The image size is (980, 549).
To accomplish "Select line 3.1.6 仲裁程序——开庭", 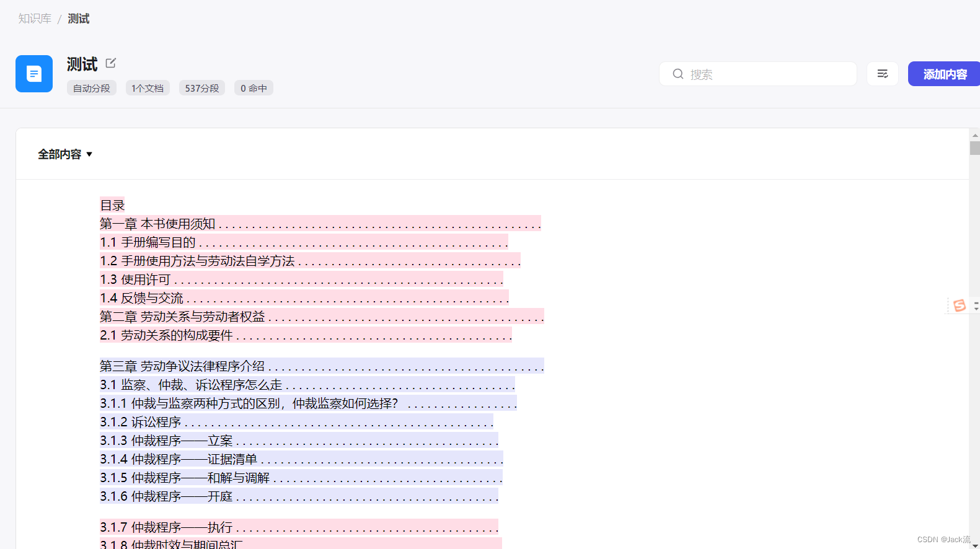I will pyautogui.click(x=299, y=496).
